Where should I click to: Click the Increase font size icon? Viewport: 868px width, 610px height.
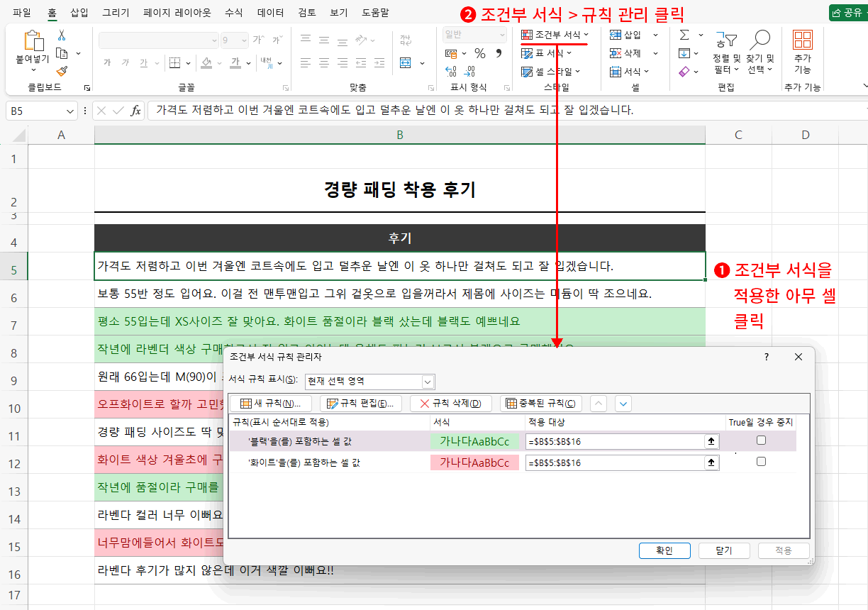pyautogui.click(x=259, y=40)
